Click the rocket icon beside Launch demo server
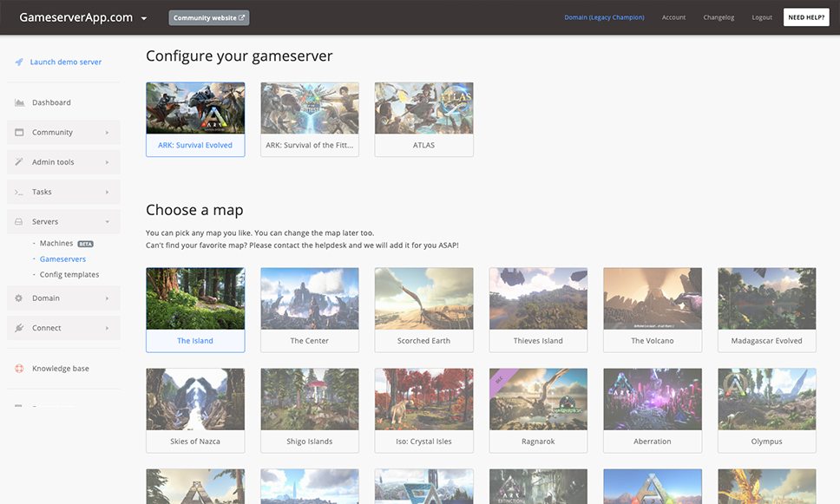The height and width of the screenshot is (504, 840). pos(19,62)
